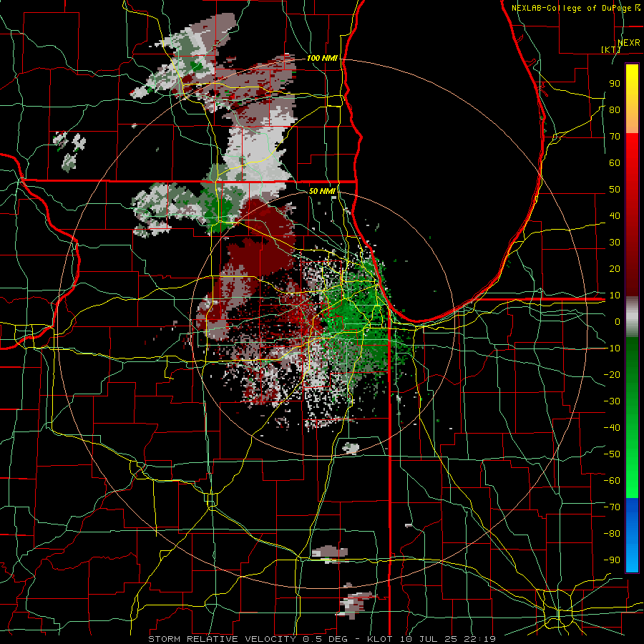Click the "-30" value on velocity scale
The width and height of the screenshot is (644, 644).
tap(612, 401)
